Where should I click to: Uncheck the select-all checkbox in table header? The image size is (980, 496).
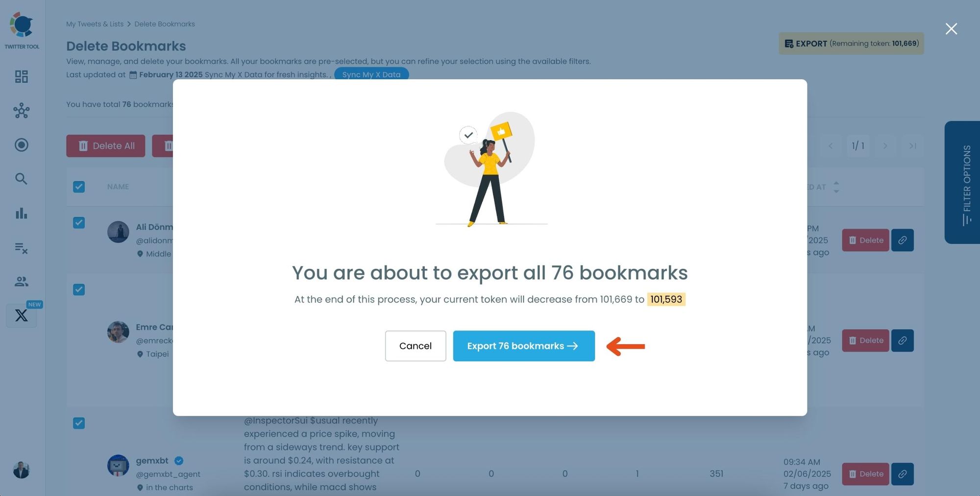tap(79, 187)
